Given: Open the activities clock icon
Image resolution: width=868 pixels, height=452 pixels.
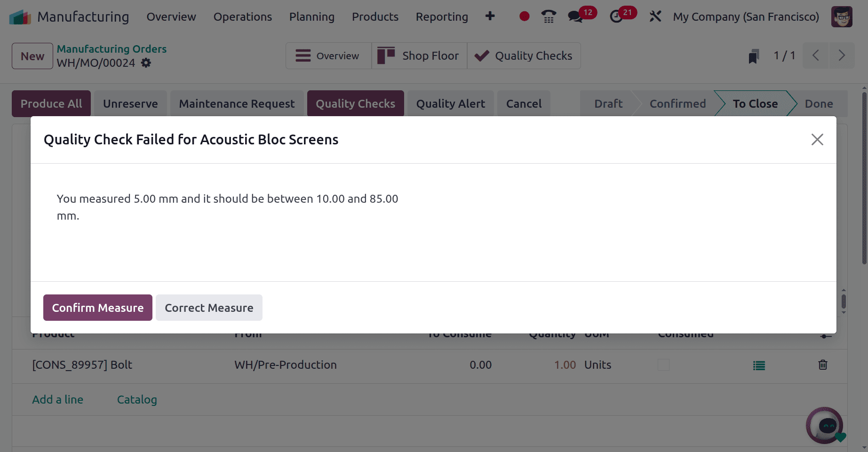Looking at the screenshot, I should coord(616,16).
